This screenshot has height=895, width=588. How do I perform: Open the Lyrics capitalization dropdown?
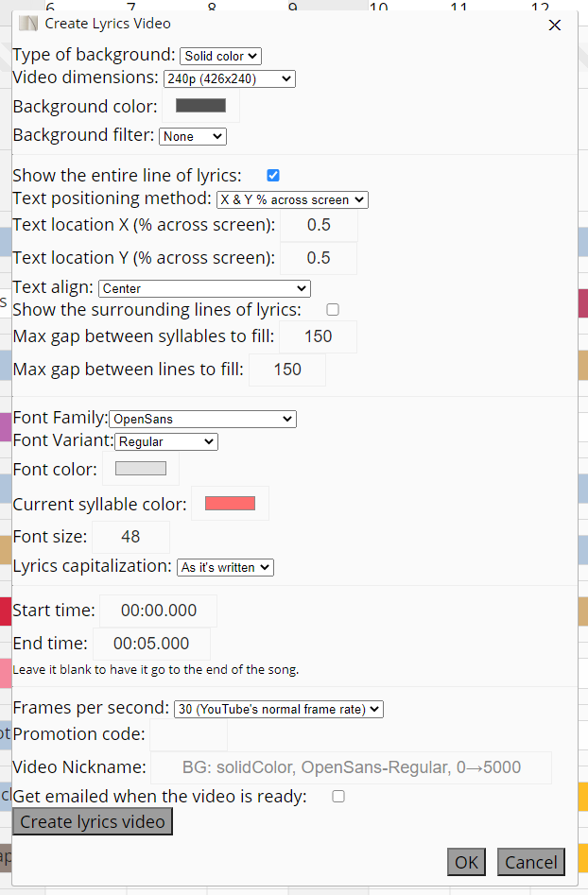(225, 567)
